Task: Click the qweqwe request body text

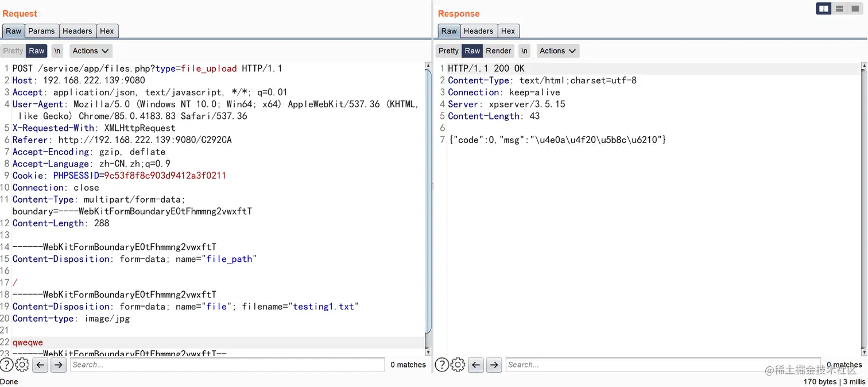Action: click(x=28, y=343)
